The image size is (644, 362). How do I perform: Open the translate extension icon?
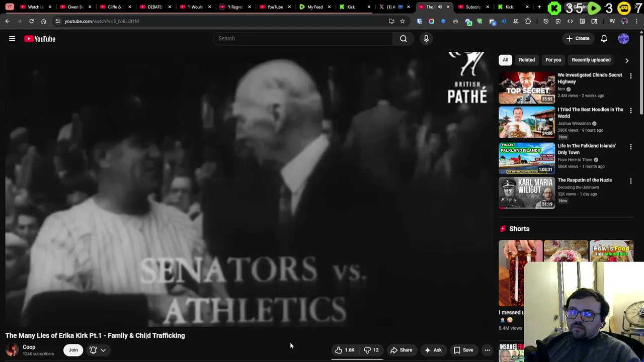click(x=516, y=21)
